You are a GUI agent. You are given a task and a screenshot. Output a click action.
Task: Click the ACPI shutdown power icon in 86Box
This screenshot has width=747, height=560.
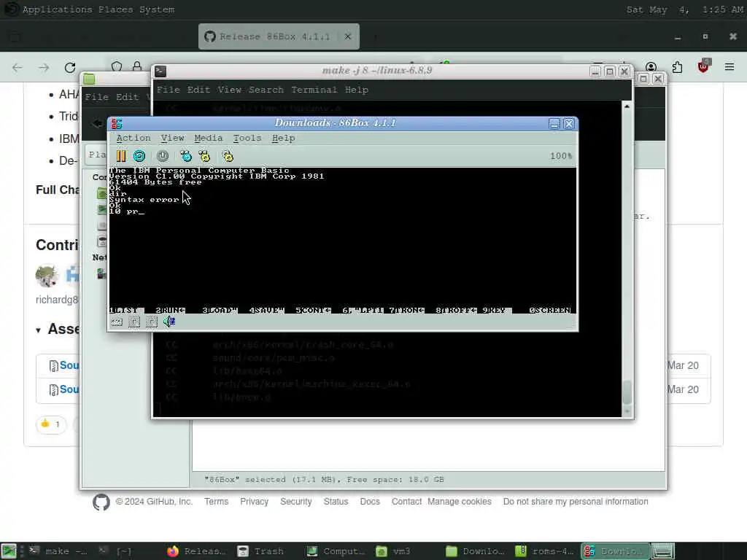pos(163,156)
